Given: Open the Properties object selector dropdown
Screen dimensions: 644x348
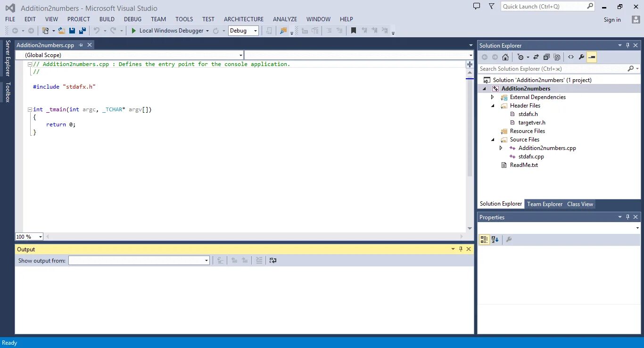Looking at the screenshot, I should tap(637, 228).
